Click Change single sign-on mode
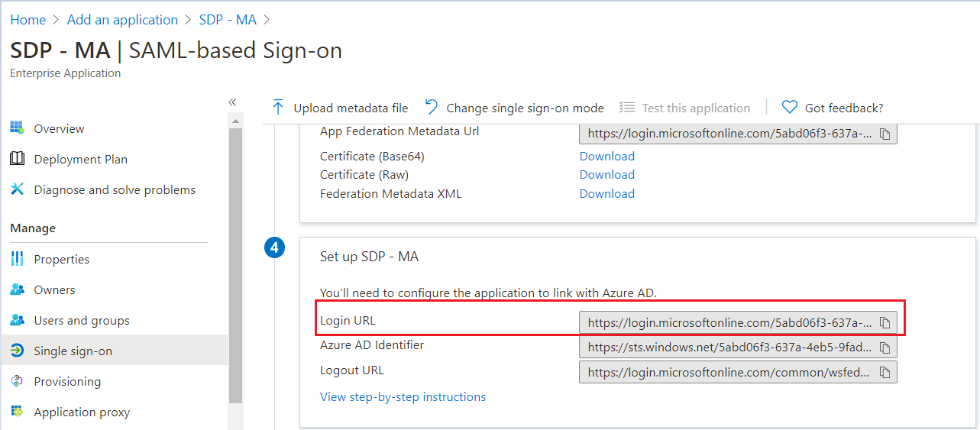 pos(525,108)
